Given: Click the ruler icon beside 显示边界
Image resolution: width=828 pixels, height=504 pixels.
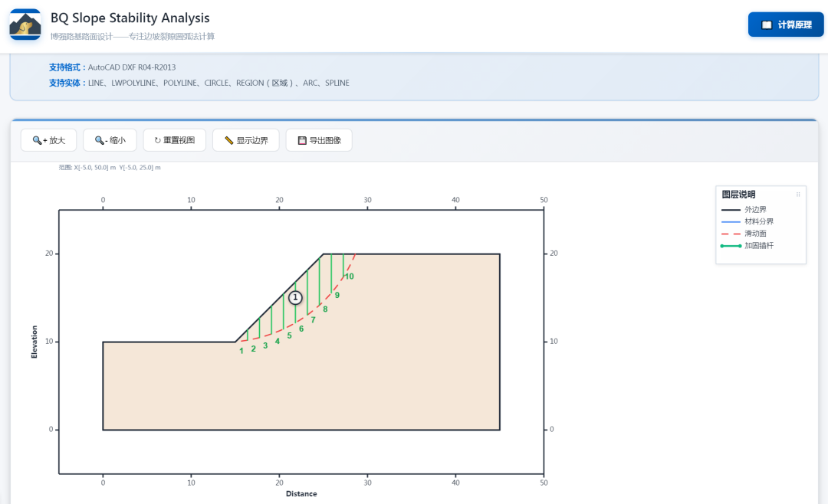Looking at the screenshot, I should [228, 140].
